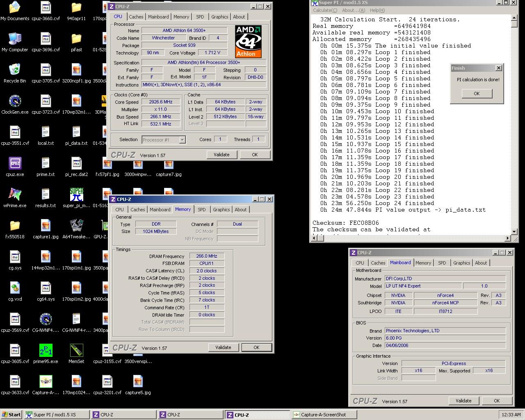Open About...(A) menu in Super PI
Screen dimensions: 525x420
[353, 10]
